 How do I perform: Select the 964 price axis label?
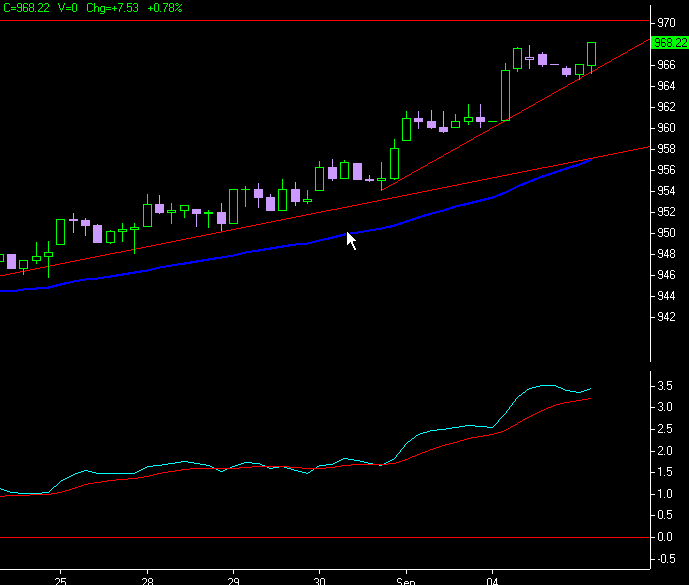point(666,86)
